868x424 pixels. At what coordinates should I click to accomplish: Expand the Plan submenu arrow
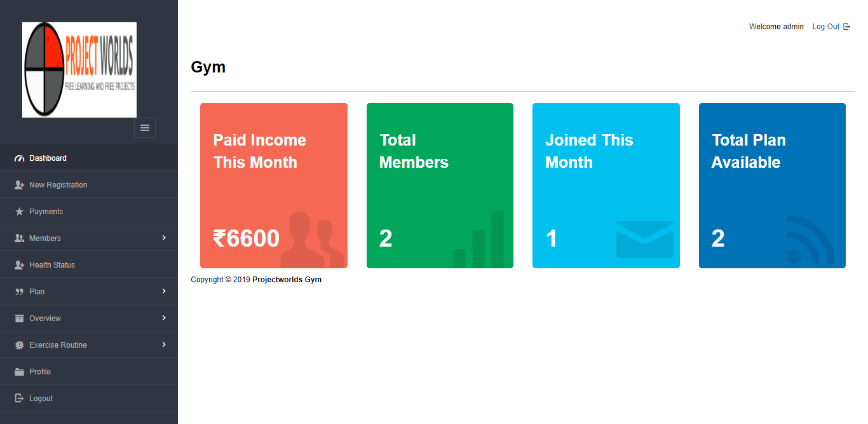164,291
